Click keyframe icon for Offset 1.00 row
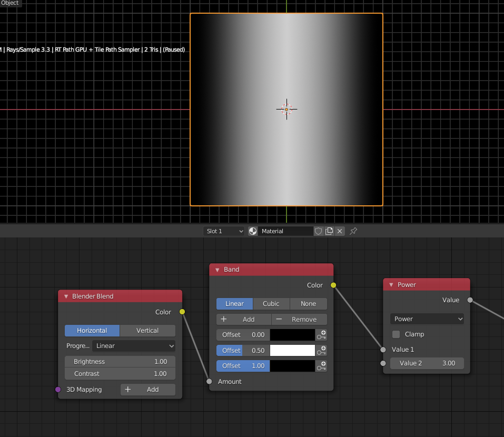Screen dimensions: 504x437 (321, 365)
